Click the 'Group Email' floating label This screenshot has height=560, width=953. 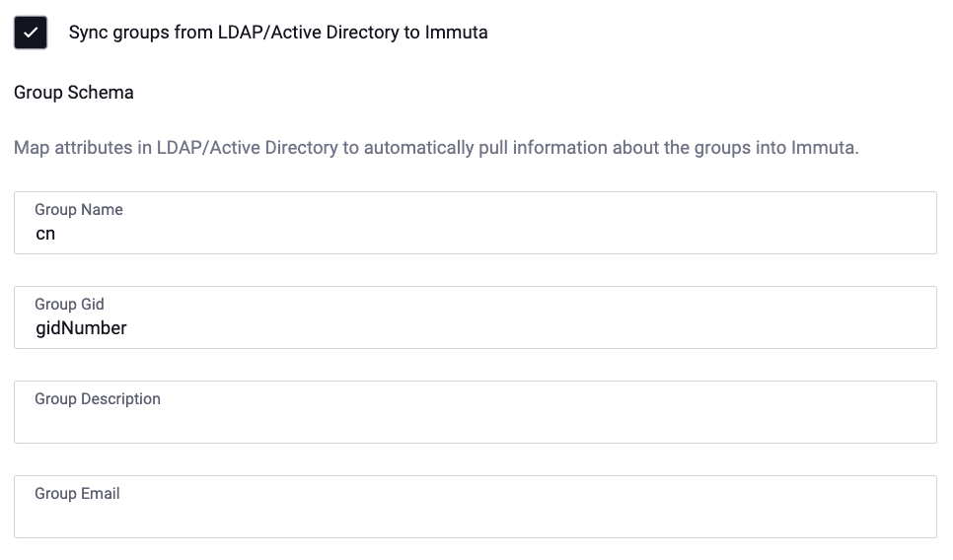[77, 494]
